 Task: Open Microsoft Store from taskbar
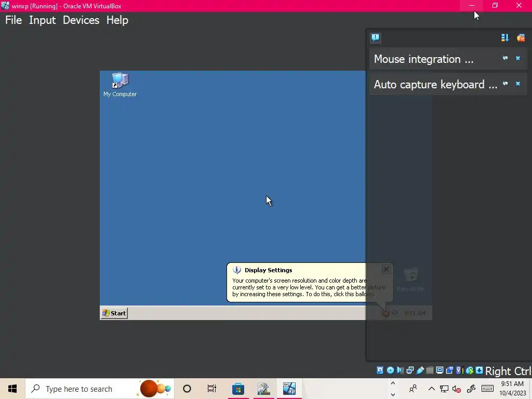(x=238, y=389)
